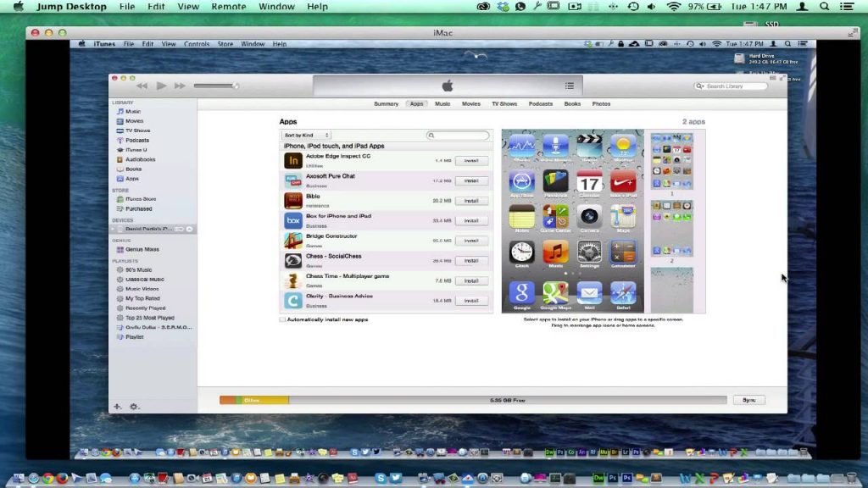The height and width of the screenshot is (488, 868).
Task: Open the Apps section under Library
Action: [134, 177]
